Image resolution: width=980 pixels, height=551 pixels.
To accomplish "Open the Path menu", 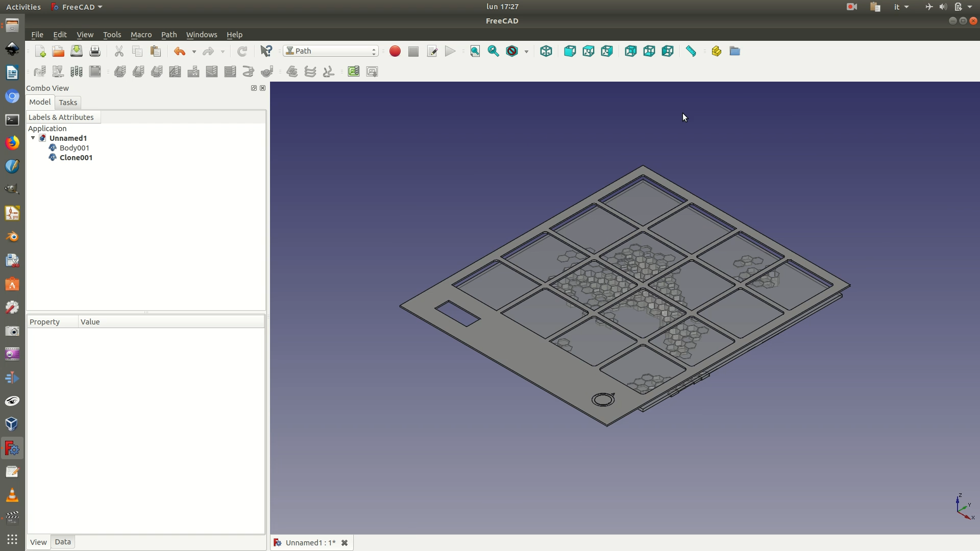I will pyautogui.click(x=169, y=35).
